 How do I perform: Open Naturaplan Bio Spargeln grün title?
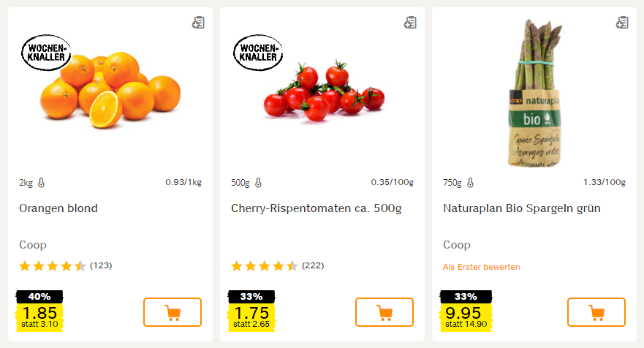coord(522,208)
